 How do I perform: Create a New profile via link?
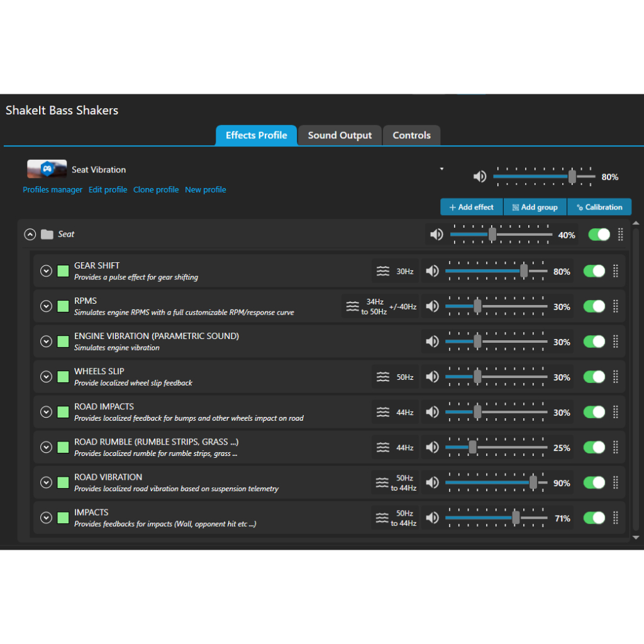(x=206, y=190)
